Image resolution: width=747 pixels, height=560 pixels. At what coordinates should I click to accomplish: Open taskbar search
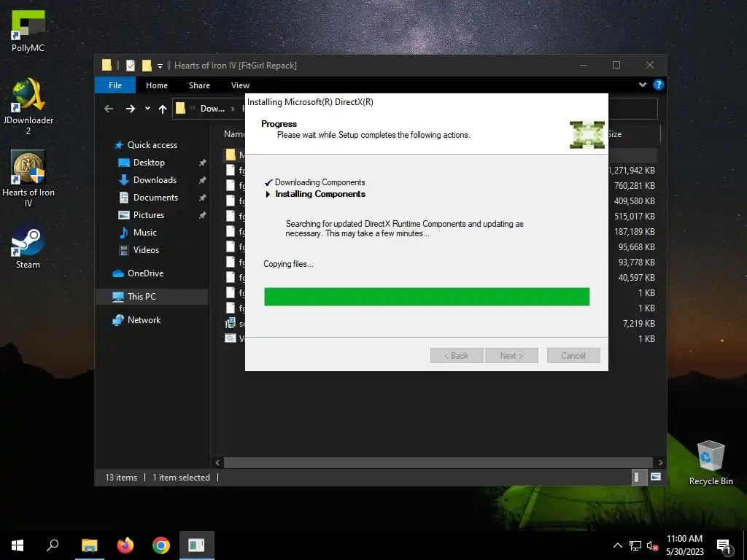[53, 545]
